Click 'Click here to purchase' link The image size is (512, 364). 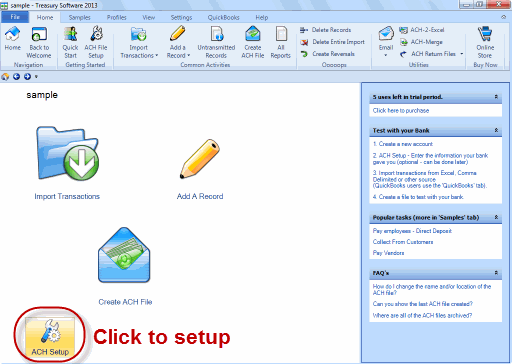coord(401,111)
